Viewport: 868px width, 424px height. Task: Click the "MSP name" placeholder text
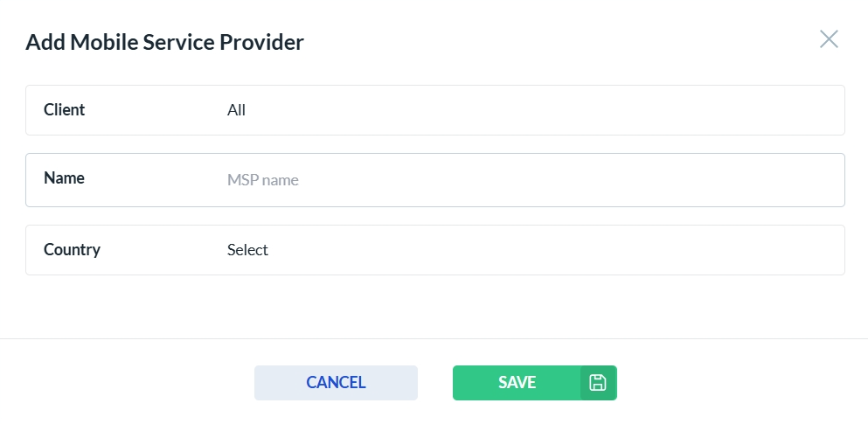pos(263,181)
